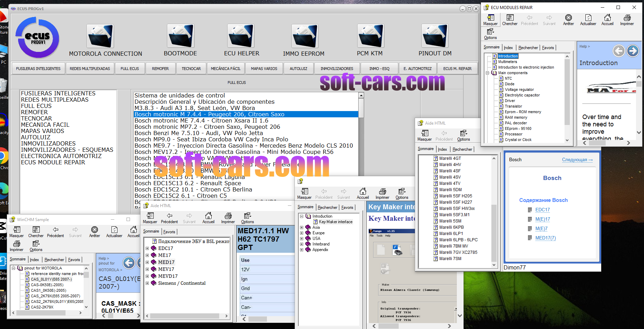Expand the EDC17 tree node
Screen dimensions: 644x329
[x=147, y=248]
